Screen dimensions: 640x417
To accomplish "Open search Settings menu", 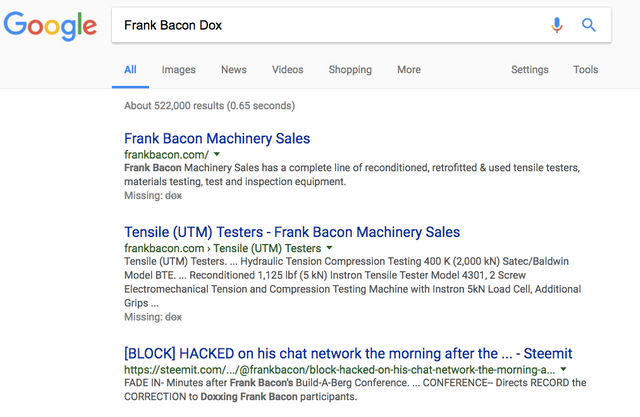I will point(529,70).
